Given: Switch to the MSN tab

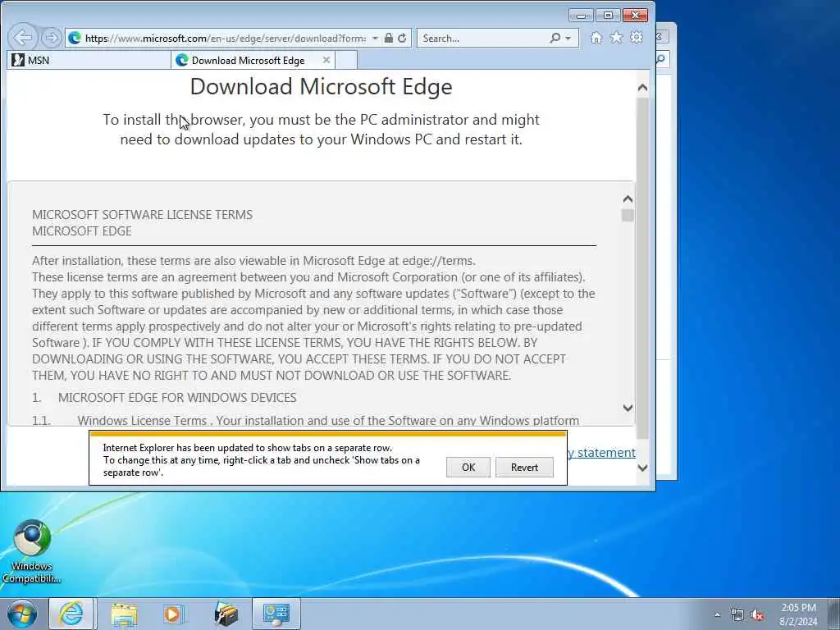Looking at the screenshot, I should point(89,60).
